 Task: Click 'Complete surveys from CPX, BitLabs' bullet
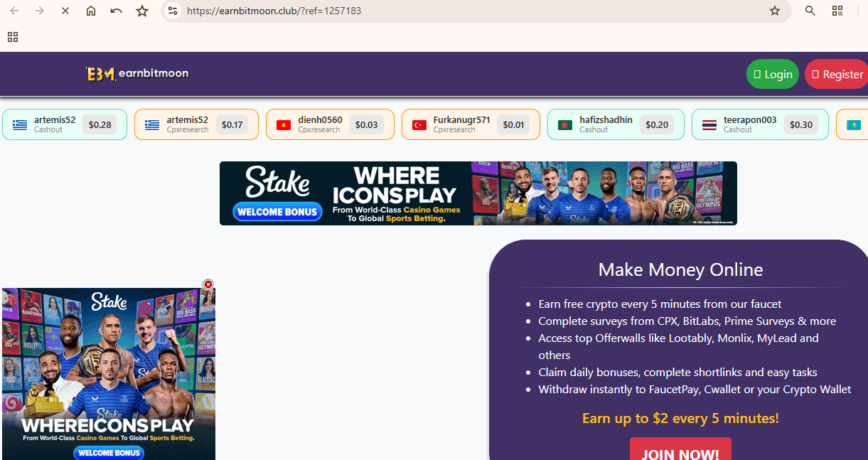pyautogui.click(x=687, y=321)
